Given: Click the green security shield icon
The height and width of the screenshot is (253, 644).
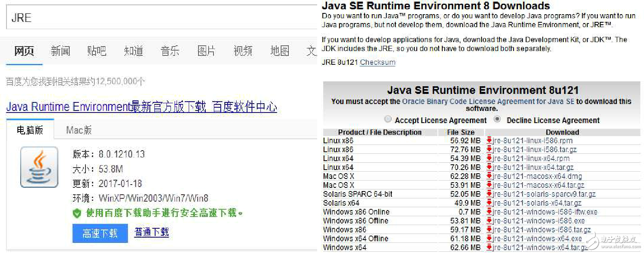Looking at the screenshot, I should pyautogui.click(x=77, y=213).
